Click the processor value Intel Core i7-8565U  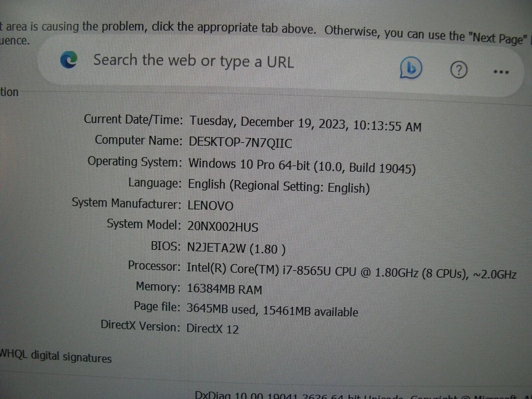tap(351, 271)
